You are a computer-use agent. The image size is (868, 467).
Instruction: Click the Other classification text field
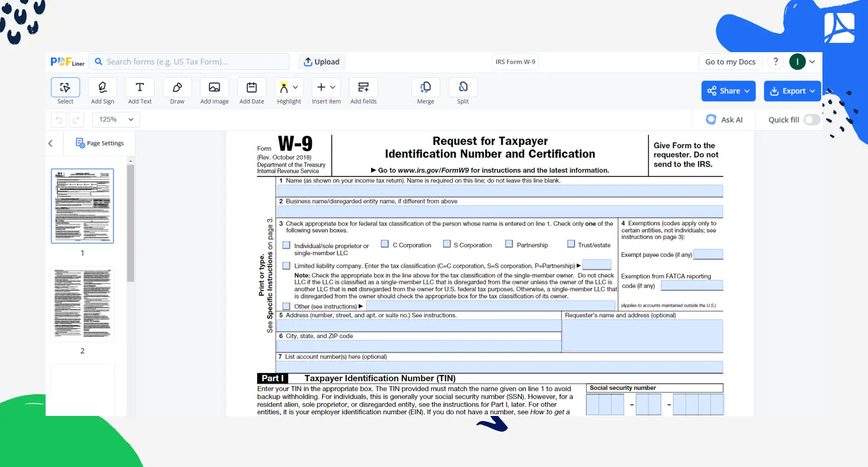[x=492, y=306]
